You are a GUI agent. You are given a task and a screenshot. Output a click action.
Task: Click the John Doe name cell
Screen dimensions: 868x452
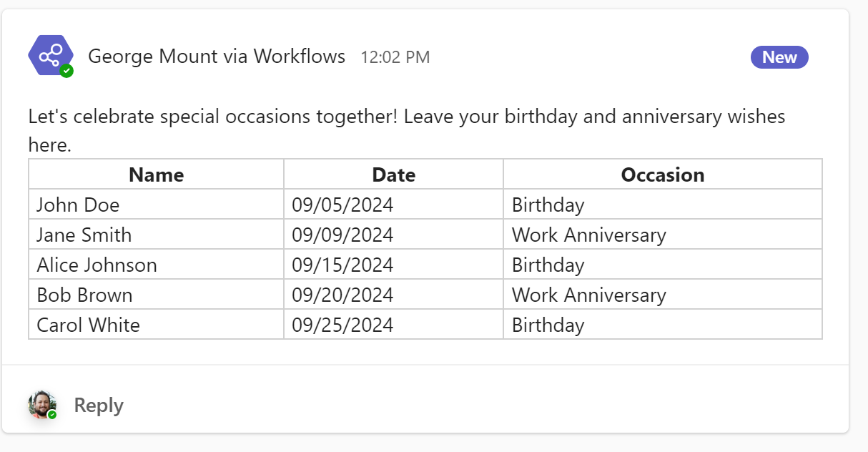click(x=78, y=205)
